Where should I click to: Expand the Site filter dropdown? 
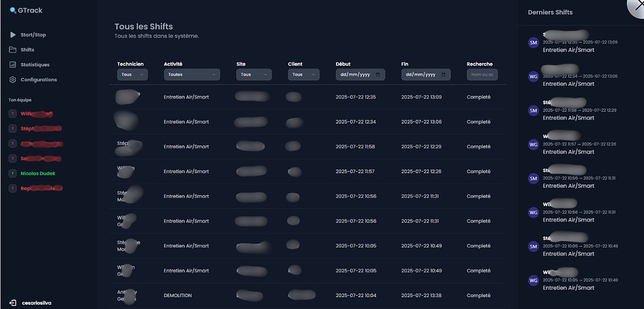pyautogui.click(x=253, y=74)
